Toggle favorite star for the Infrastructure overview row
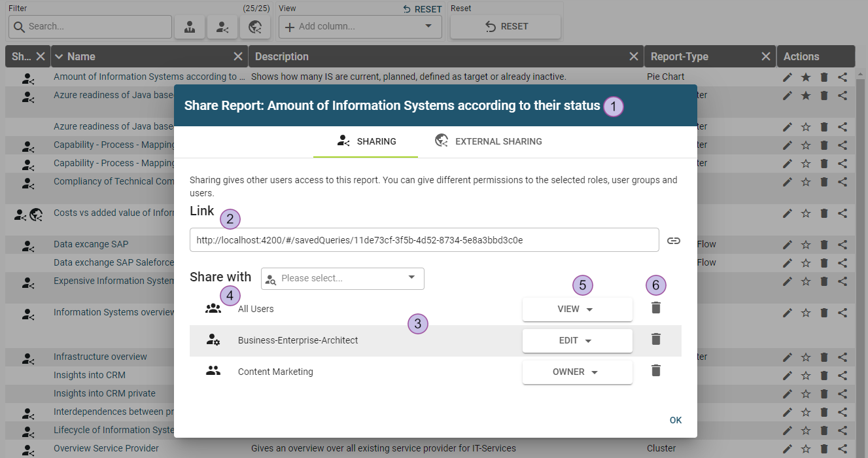The width and height of the screenshot is (868, 458). [806, 357]
